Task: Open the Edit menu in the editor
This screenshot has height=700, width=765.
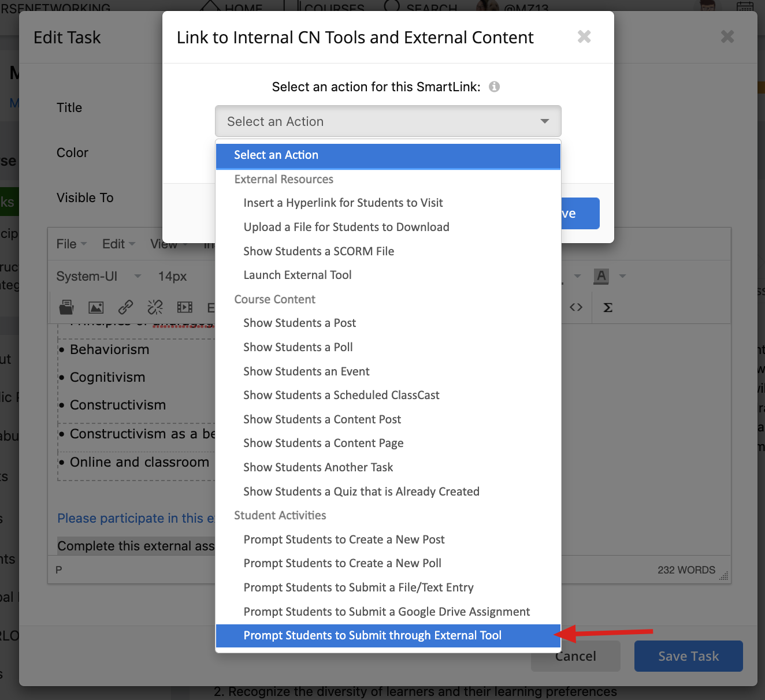Action: pyautogui.click(x=118, y=244)
